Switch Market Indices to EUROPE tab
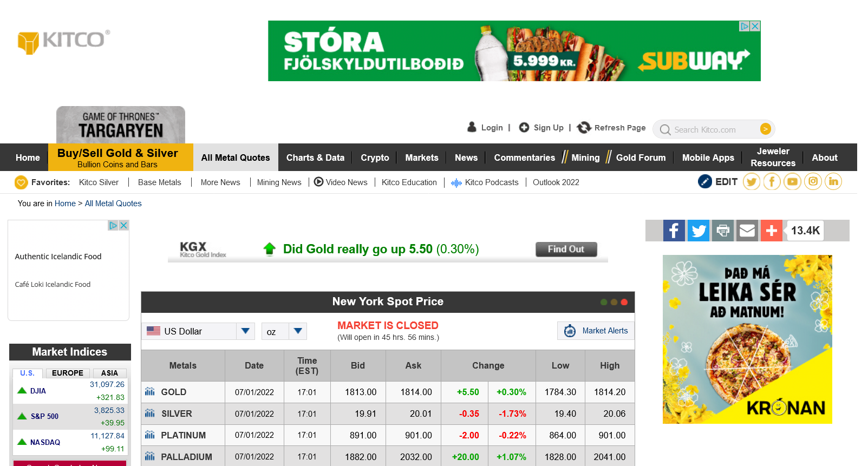 (68, 373)
